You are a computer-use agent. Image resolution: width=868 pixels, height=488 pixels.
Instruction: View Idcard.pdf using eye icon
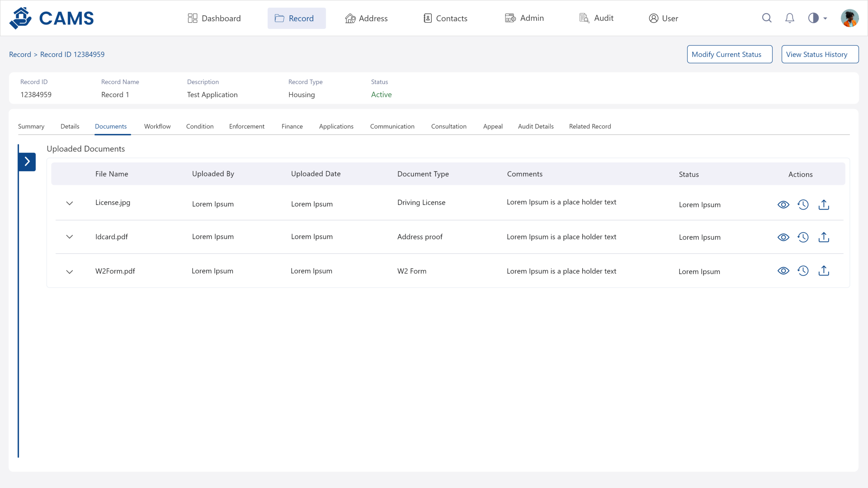(x=783, y=237)
